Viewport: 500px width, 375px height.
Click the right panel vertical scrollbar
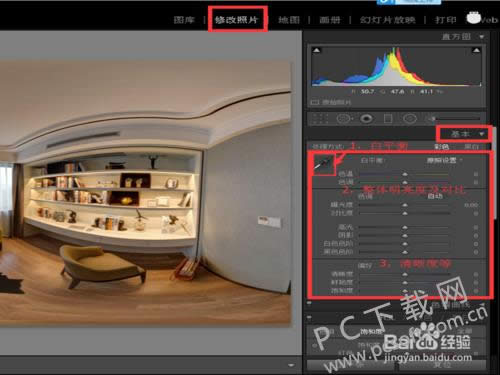tap(495, 173)
